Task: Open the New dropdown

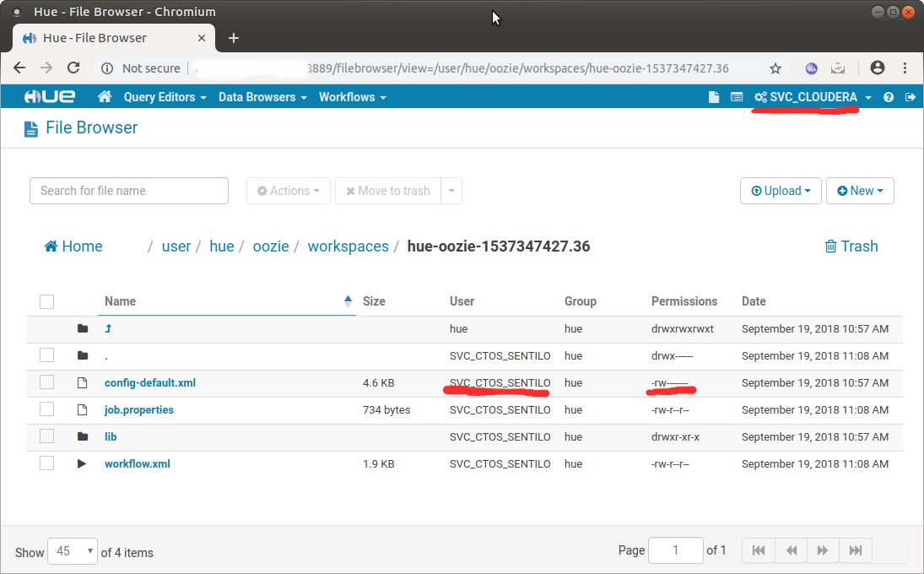Action: pyautogui.click(x=860, y=191)
